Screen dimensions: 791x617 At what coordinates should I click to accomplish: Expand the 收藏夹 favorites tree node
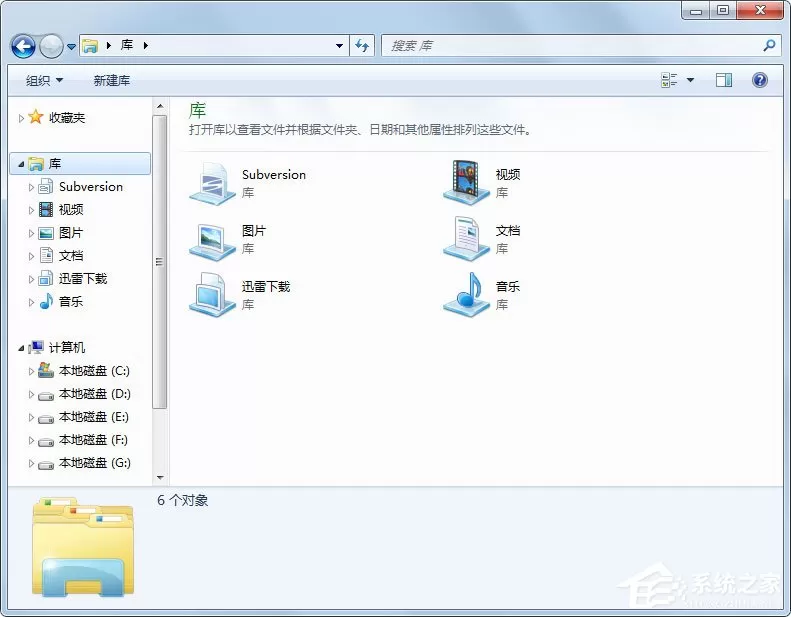pyautogui.click(x=21, y=118)
